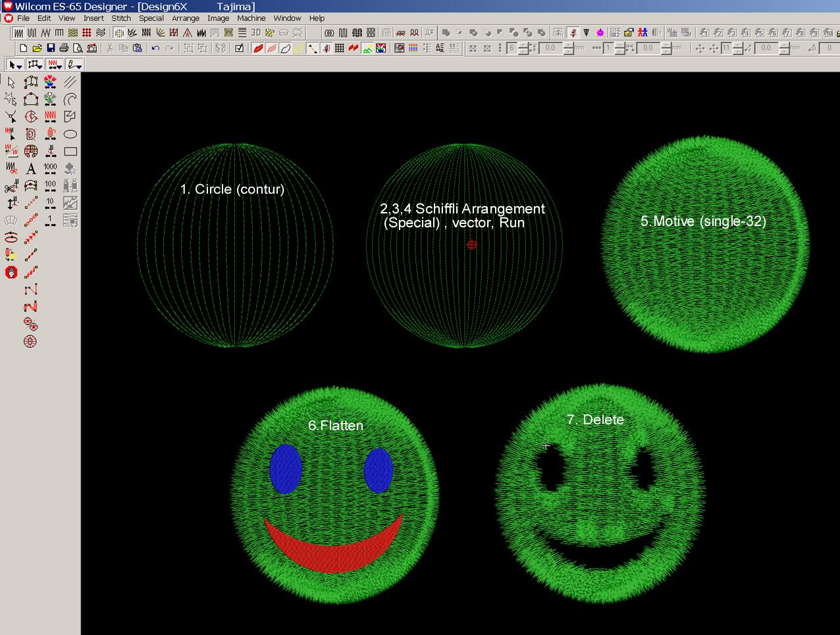Expand the select arrow tool flyout

pos(14,65)
